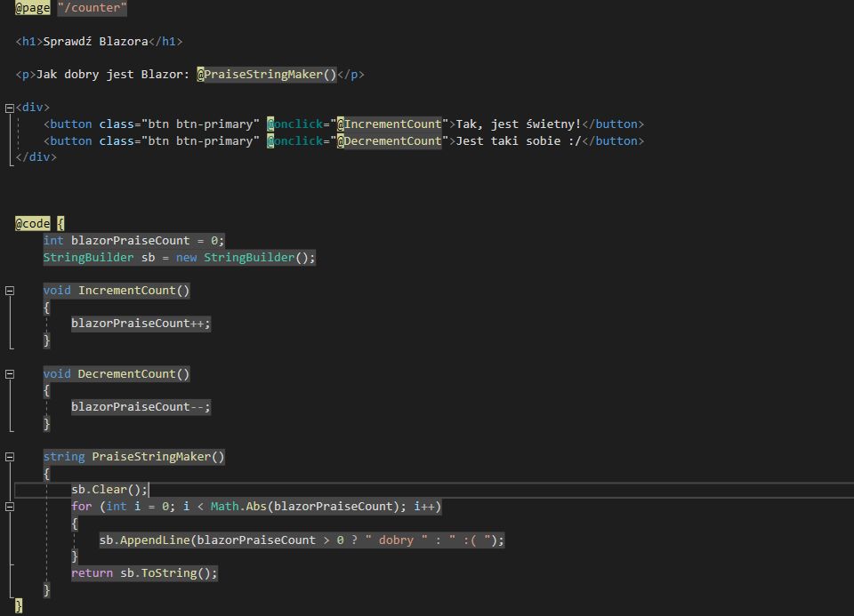Click the @PraiseStringMaker() call in paragraph
Image resolution: width=854 pixels, height=616 pixels.
[267, 75]
